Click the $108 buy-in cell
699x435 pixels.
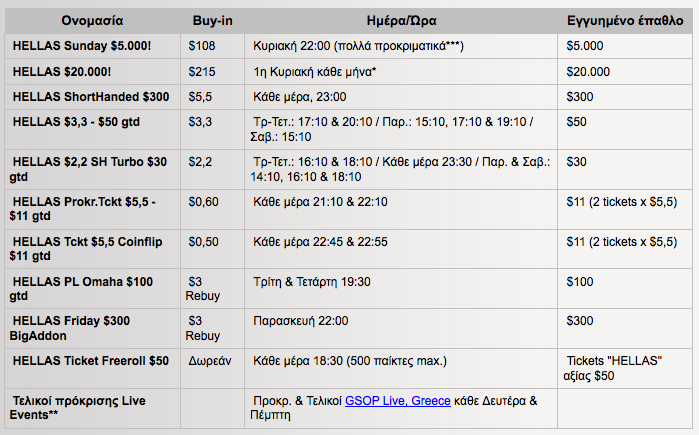coord(202,46)
